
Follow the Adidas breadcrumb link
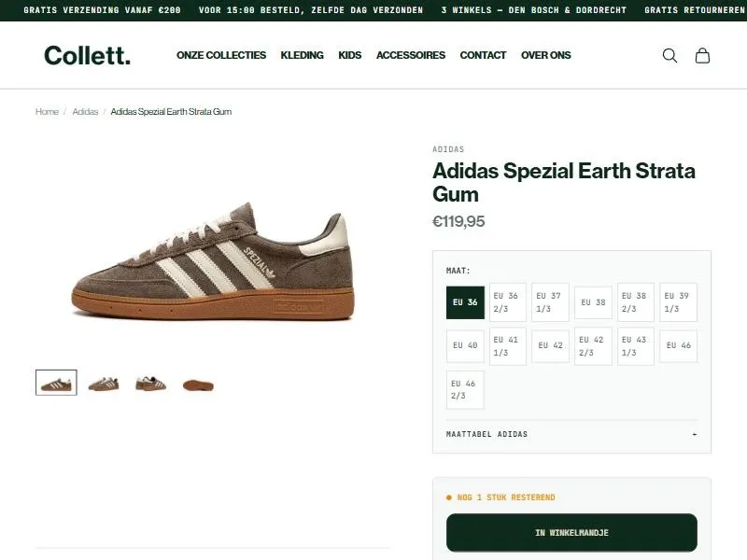85,111
